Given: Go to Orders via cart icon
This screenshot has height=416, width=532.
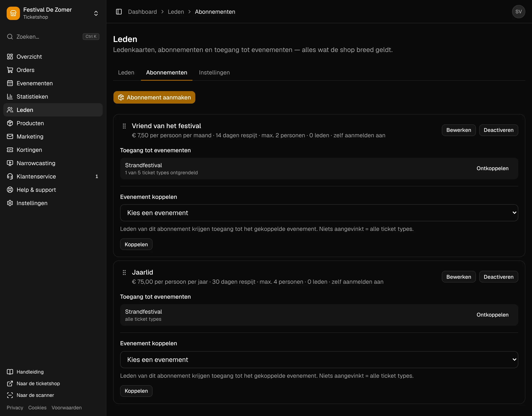Looking at the screenshot, I should tap(10, 70).
